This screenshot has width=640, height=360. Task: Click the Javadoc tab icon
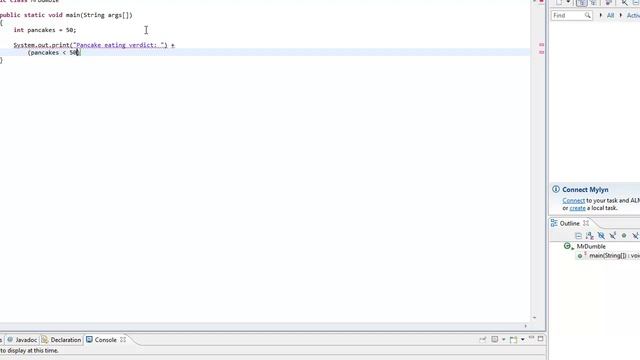pyautogui.click(x=10, y=340)
